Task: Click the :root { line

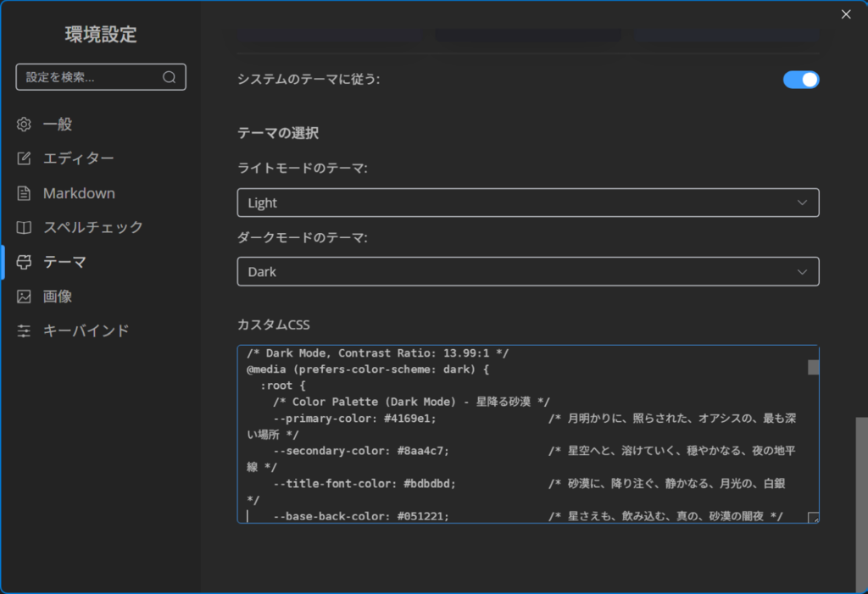Action: tap(282, 386)
